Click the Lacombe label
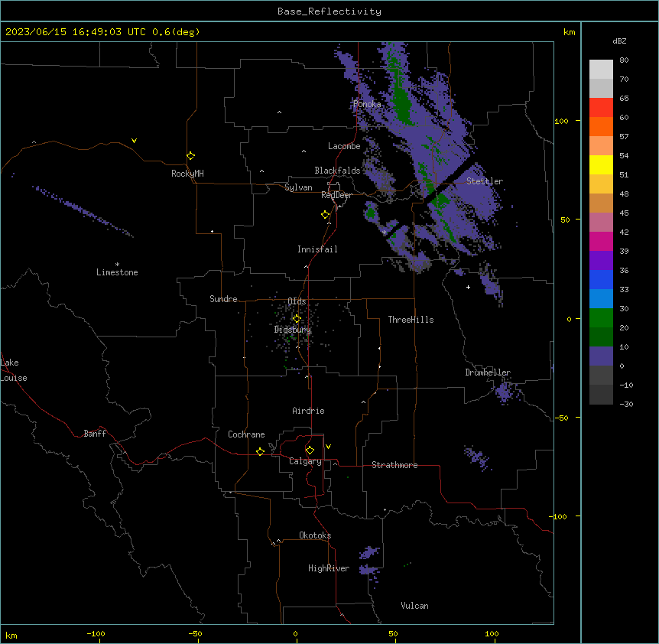 [344, 146]
